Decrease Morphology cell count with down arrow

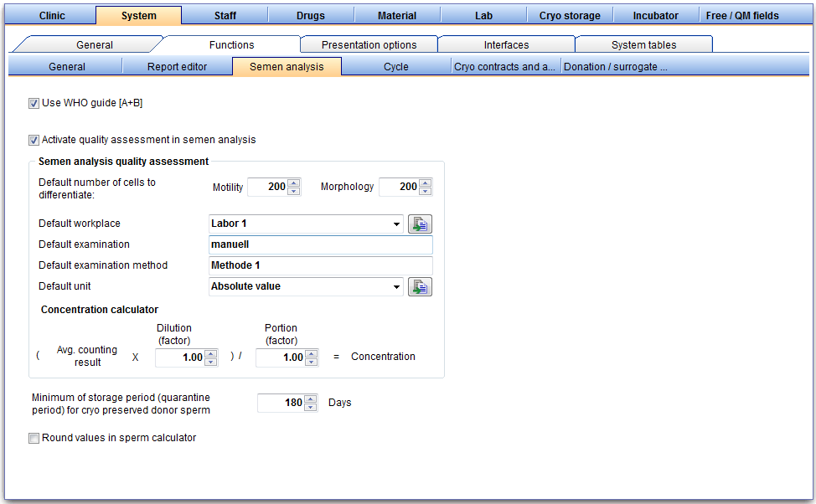point(425,191)
